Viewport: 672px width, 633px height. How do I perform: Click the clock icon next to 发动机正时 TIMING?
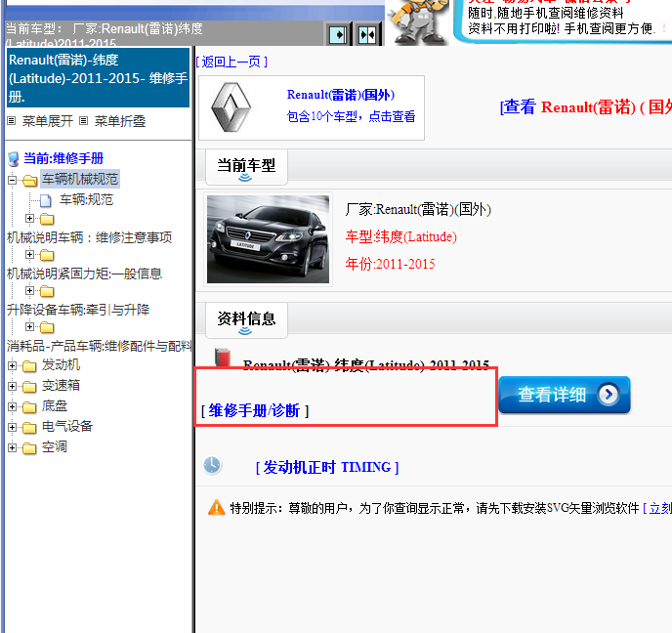(x=212, y=465)
